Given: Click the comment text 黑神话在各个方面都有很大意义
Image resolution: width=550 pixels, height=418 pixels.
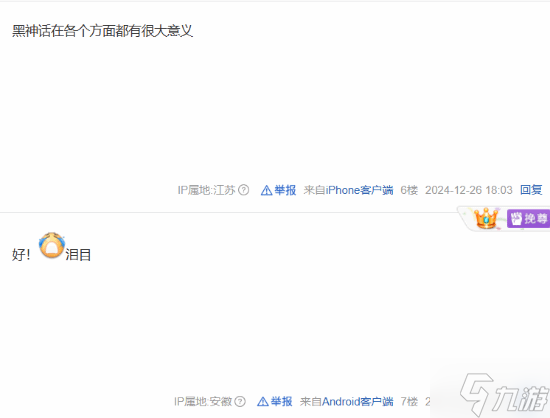Looking at the screenshot, I should (x=102, y=31).
